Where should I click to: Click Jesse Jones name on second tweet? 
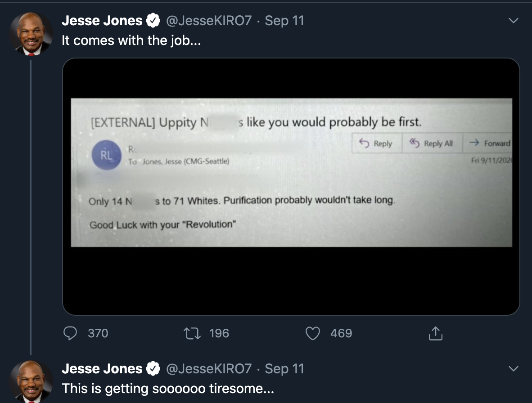tap(102, 369)
